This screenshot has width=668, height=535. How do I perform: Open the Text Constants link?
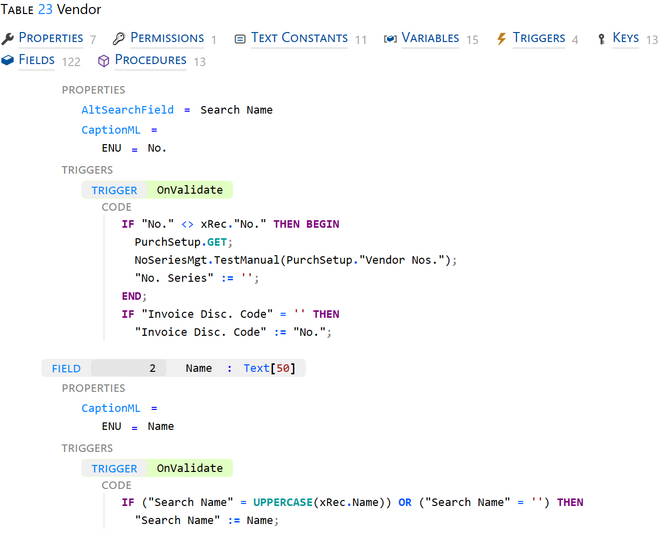pyautogui.click(x=299, y=38)
